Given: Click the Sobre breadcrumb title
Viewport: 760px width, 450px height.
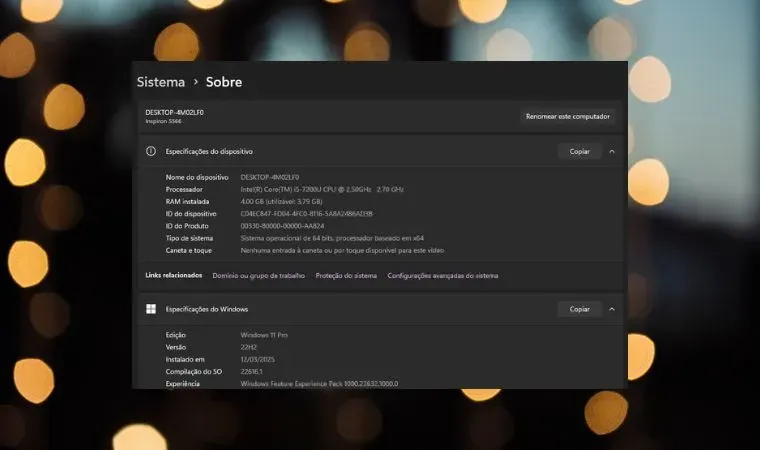Looking at the screenshot, I should tap(224, 82).
